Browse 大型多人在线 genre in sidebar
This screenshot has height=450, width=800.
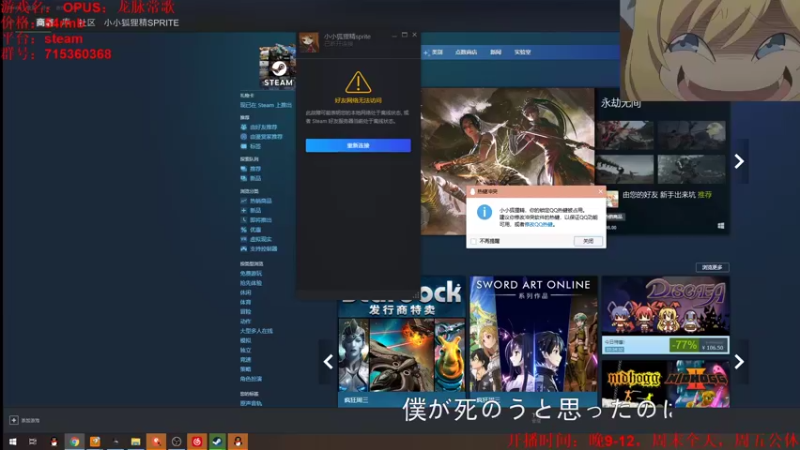[256, 331]
